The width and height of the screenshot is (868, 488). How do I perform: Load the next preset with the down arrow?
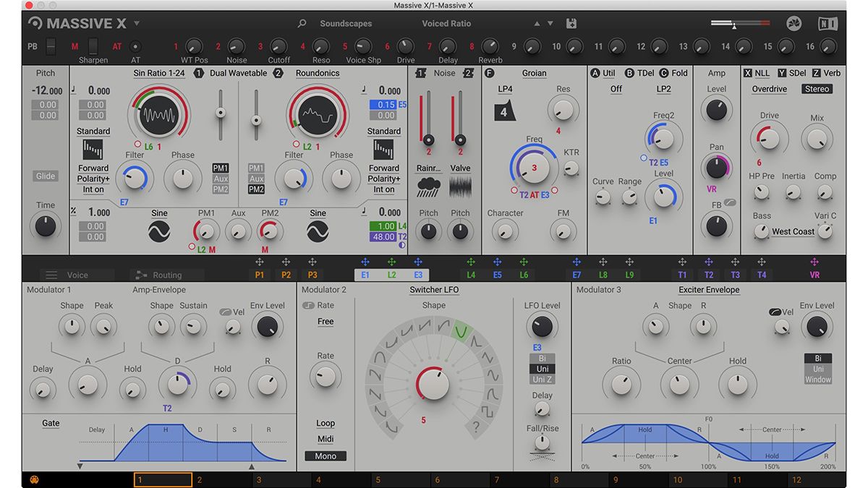(x=549, y=22)
